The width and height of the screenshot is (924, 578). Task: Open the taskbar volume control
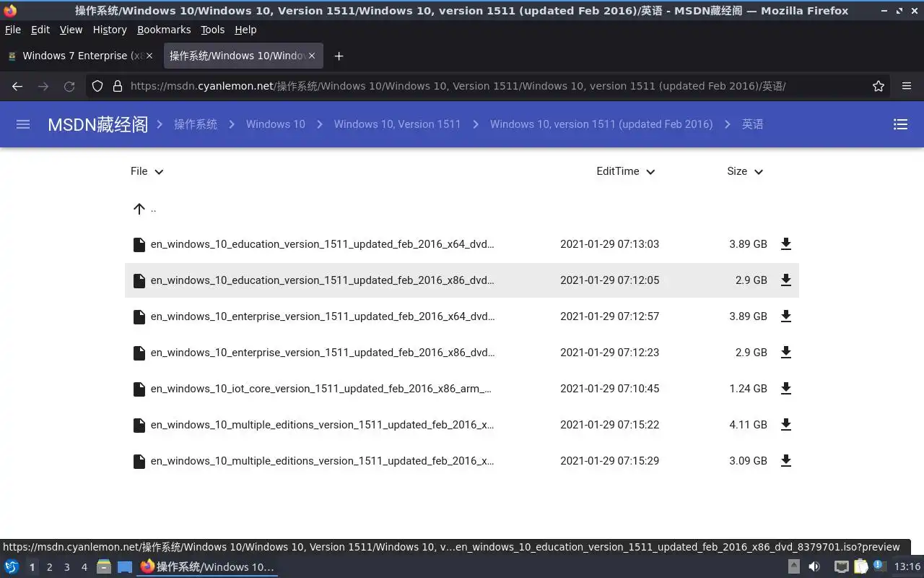point(814,566)
